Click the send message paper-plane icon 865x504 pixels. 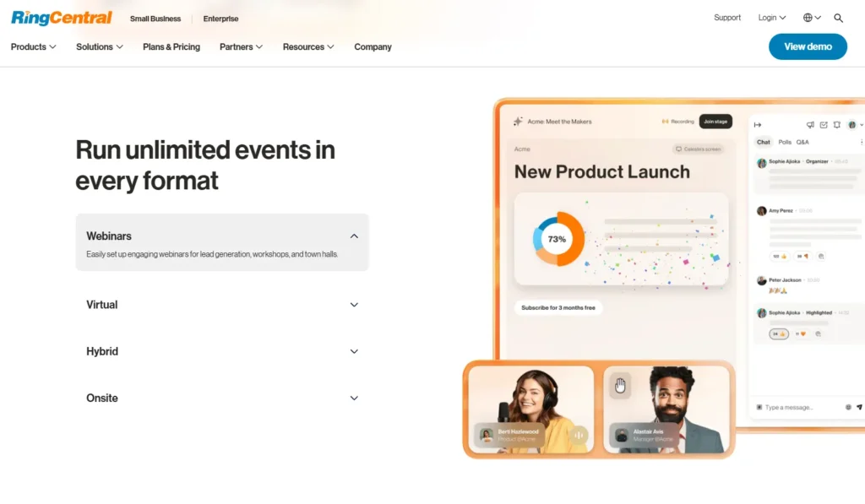859,408
